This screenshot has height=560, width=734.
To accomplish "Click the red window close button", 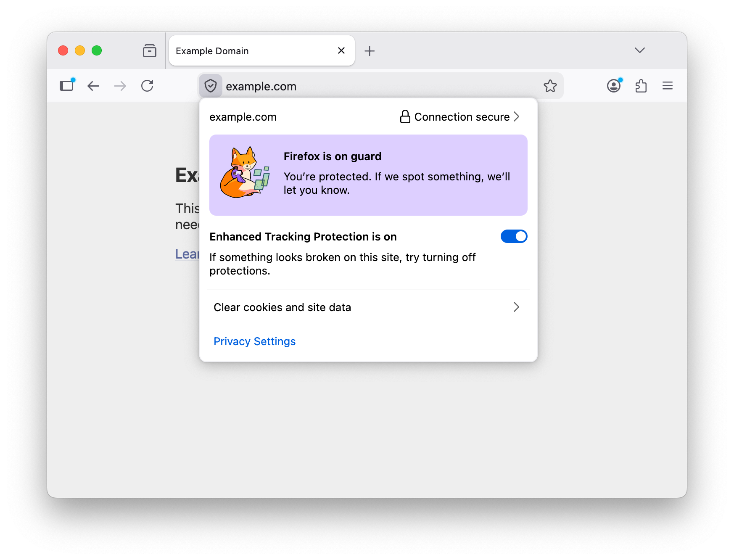I will click(x=63, y=50).
